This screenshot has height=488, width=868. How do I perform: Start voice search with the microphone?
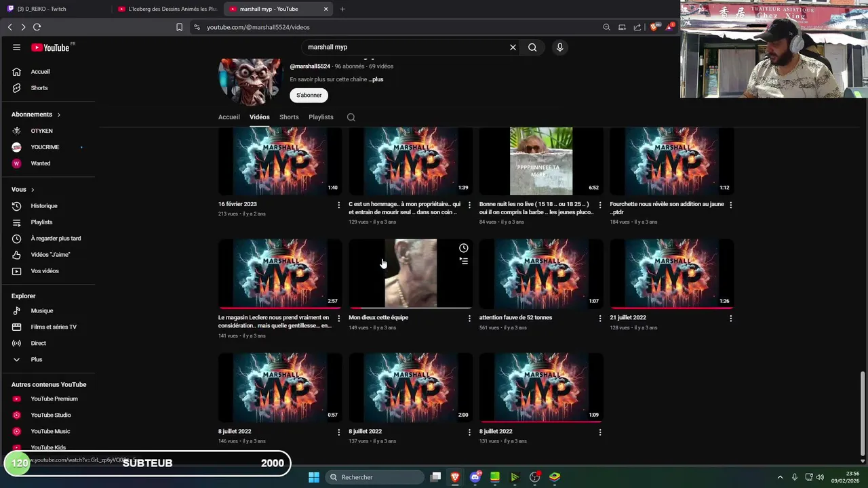[559, 47]
